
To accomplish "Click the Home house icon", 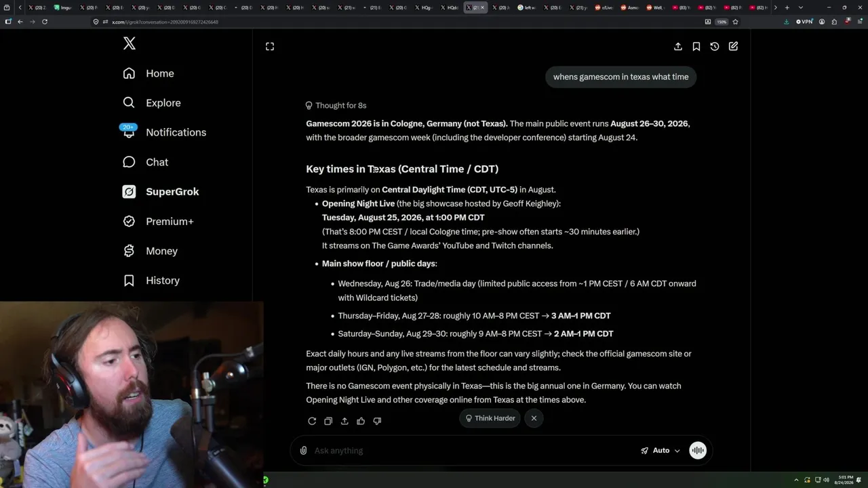I will [129, 73].
